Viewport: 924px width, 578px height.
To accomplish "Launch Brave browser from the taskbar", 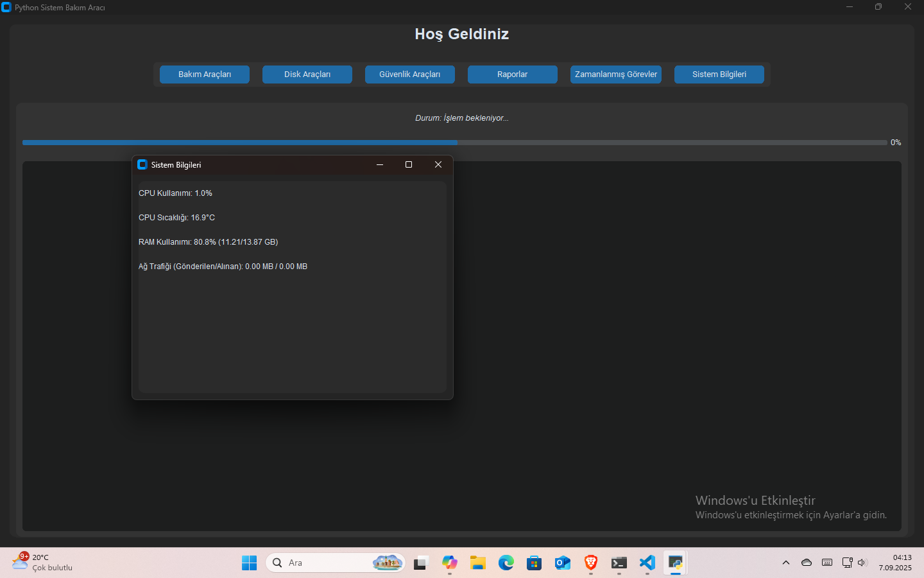I will click(591, 563).
